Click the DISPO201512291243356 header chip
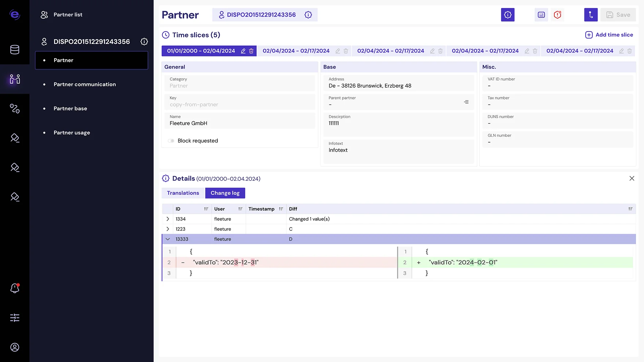644x362 pixels. click(265, 15)
